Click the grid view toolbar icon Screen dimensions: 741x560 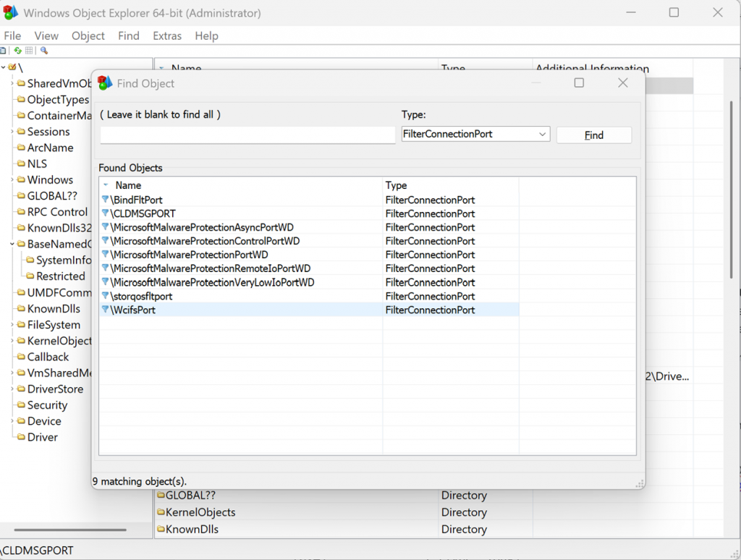[x=30, y=51]
